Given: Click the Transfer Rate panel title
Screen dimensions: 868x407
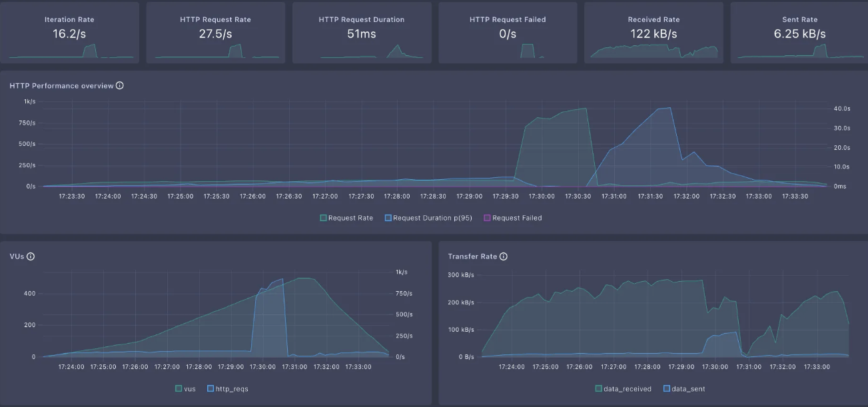Looking at the screenshot, I should 472,256.
